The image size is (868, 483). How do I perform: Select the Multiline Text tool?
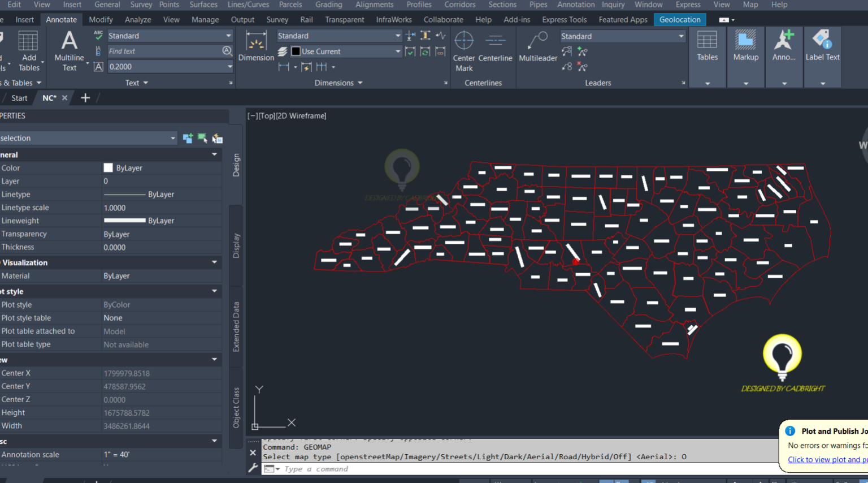click(69, 51)
